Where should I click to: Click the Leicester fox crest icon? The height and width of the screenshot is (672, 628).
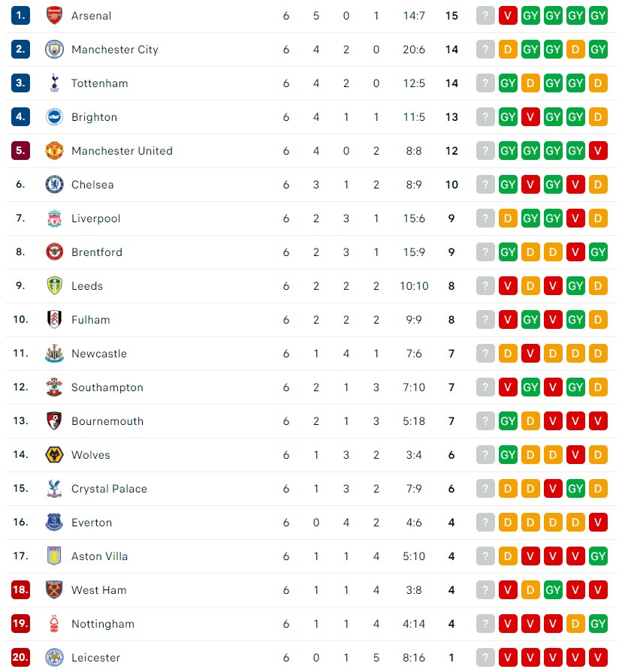54,658
